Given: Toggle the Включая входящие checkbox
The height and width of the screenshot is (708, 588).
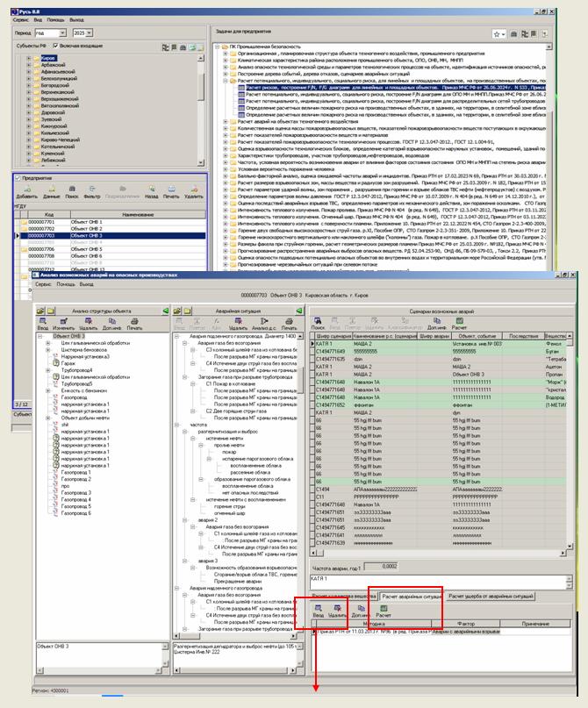Looking at the screenshot, I should pos(54,46).
